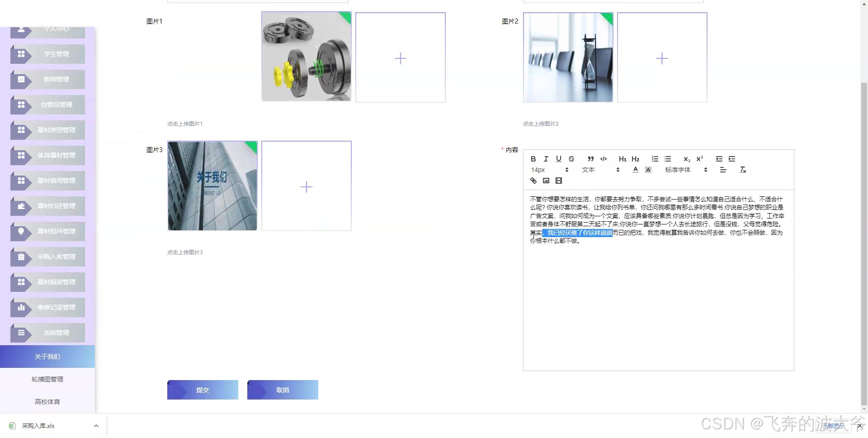Add another image to 图片1 upload box

401,57
